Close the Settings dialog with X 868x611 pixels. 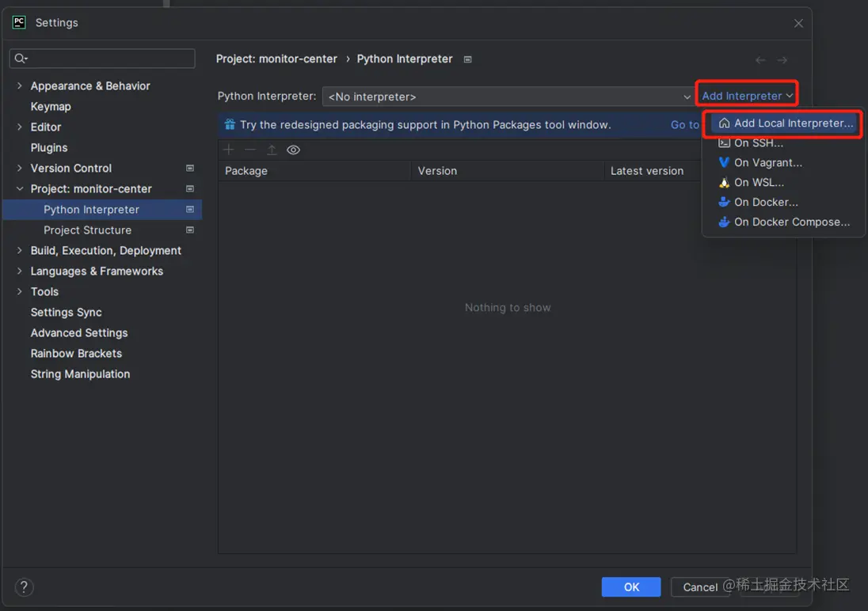tap(798, 23)
